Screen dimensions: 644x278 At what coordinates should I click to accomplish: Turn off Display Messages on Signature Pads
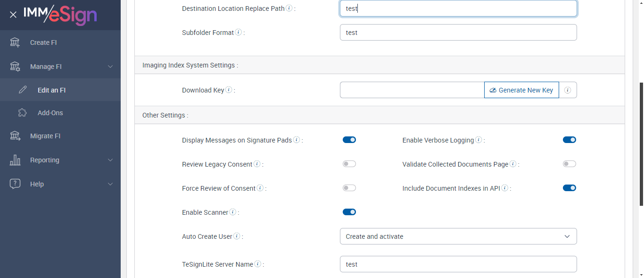tap(349, 140)
